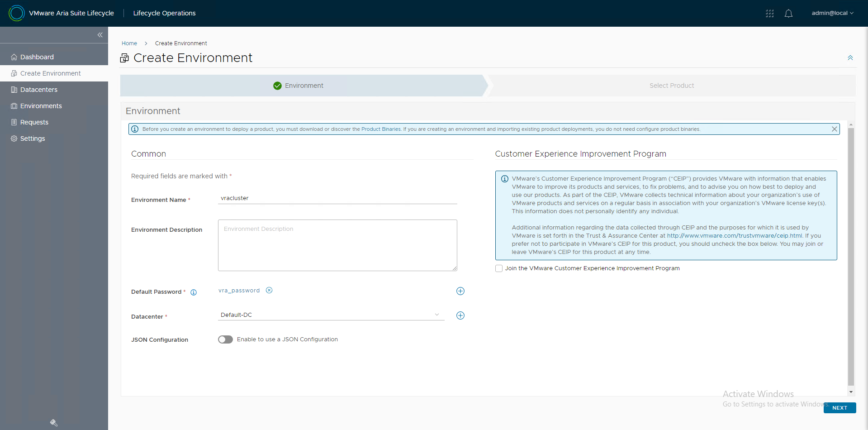Click the Environment Name input field

tap(337, 198)
